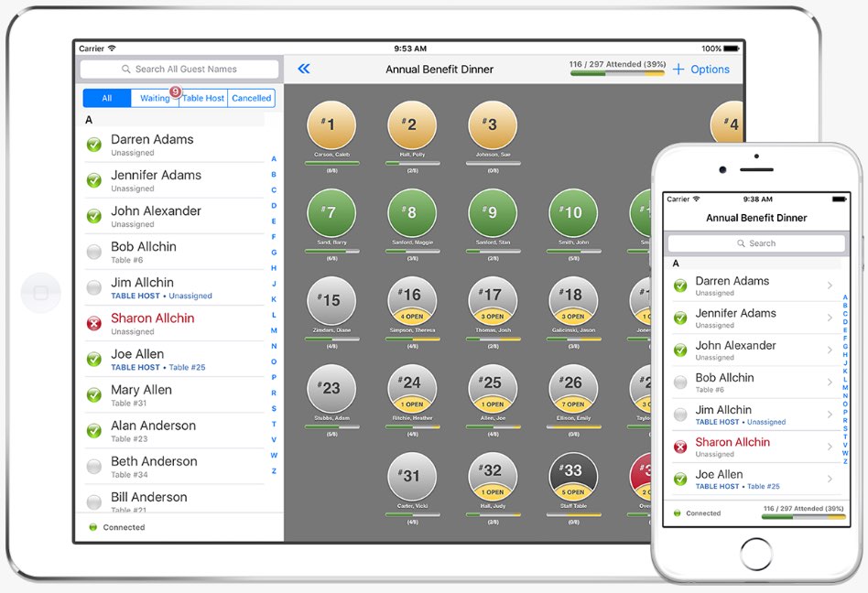
Task: Open table #1 Carson, Caleb circle
Action: point(331,125)
